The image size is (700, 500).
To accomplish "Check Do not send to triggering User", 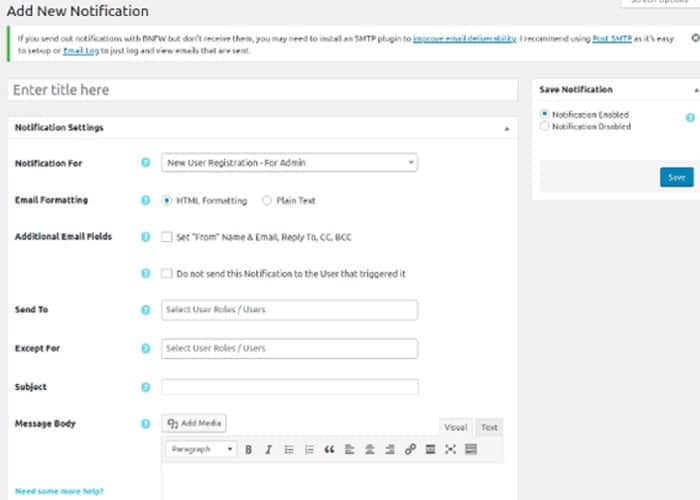I will (x=167, y=273).
